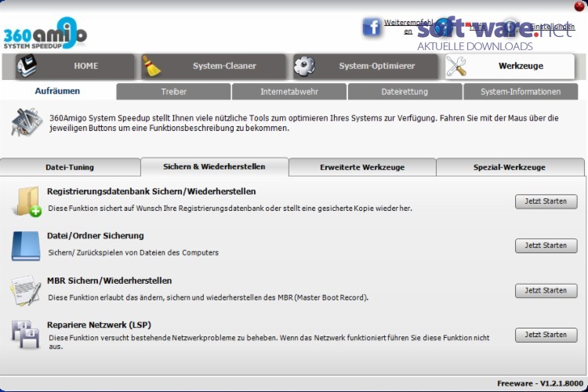Go to the Dateirettung sub-tab

tap(405, 92)
